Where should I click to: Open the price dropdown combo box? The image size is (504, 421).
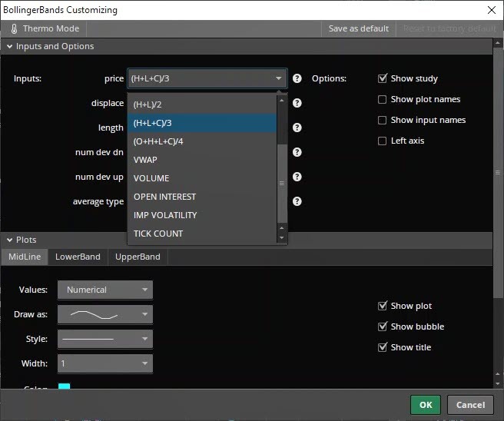click(207, 78)
